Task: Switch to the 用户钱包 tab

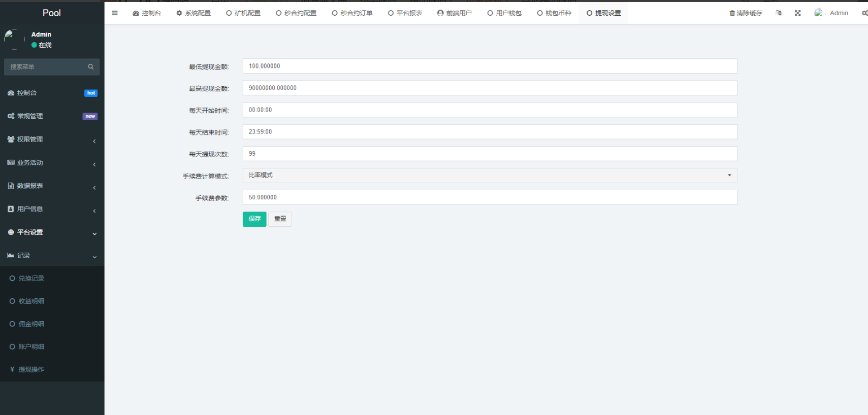Action: coord(504,13)
